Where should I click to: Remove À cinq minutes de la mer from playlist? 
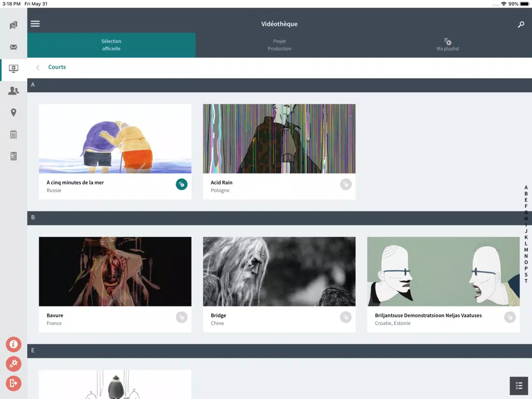(182, 184)
